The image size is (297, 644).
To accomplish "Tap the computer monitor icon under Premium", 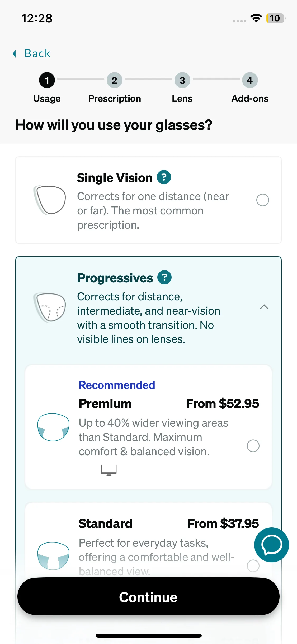I will tap(109, 470).
